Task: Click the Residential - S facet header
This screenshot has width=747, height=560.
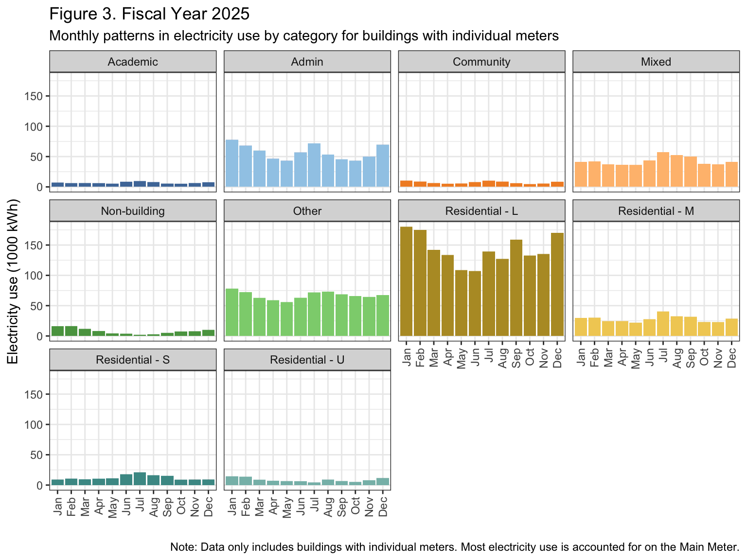Action: 133,360
